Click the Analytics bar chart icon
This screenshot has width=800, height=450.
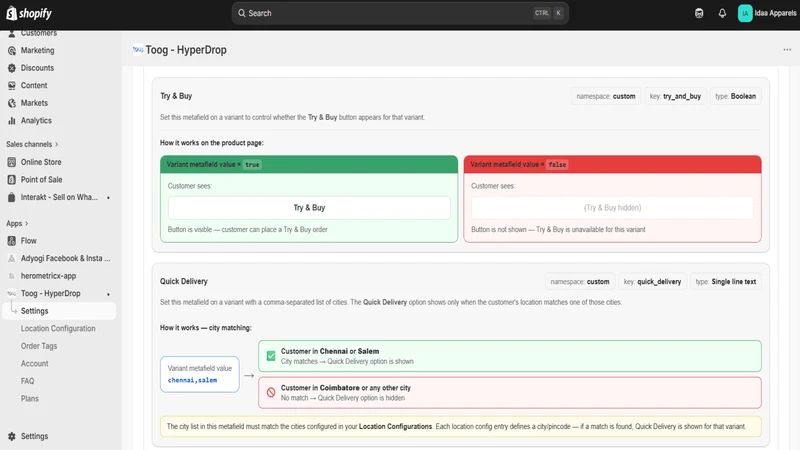click(12, 120)
